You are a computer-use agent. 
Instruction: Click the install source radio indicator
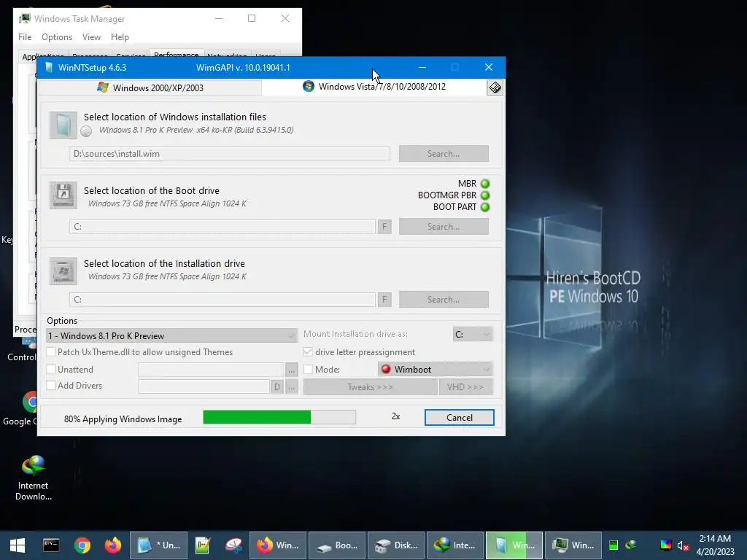click(x=86, y=131)
